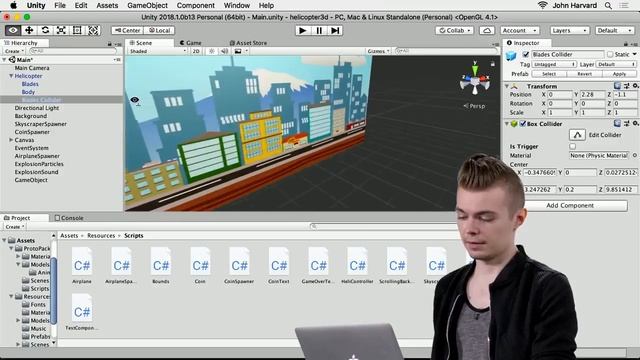The width and height of the screenshot is (640, 360).
Task: Select the CoinSpawner C# script
Action: click(x=239, y=266)
